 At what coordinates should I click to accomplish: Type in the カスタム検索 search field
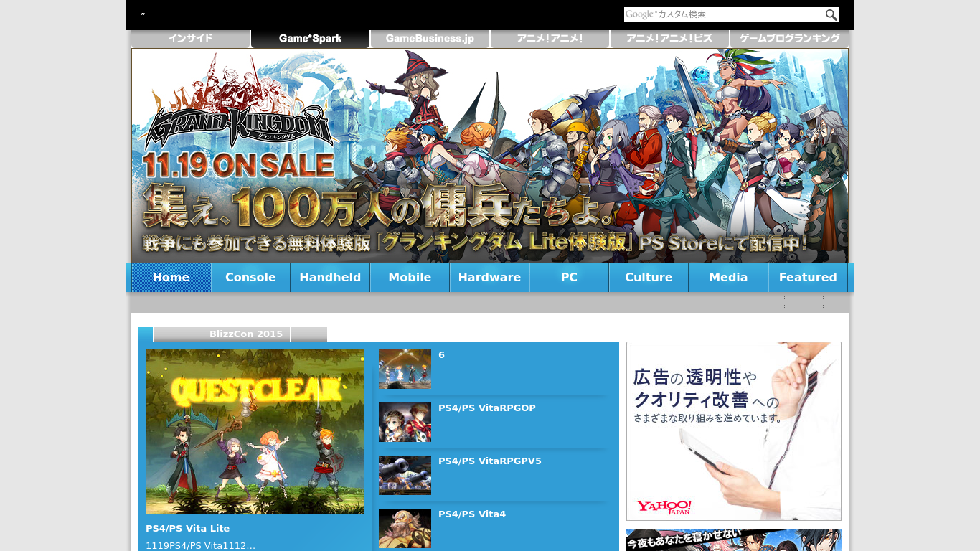point(717,14)
